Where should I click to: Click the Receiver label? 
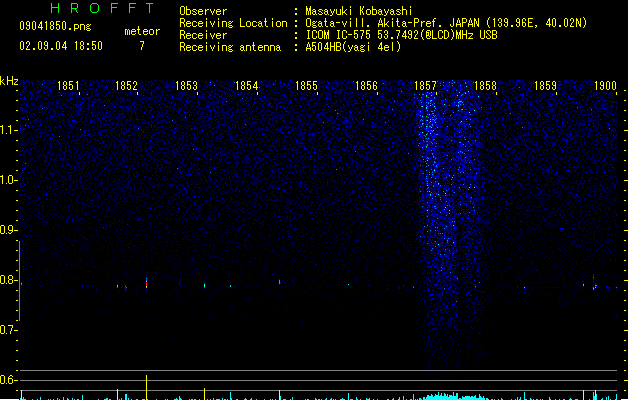pos(203,35)
